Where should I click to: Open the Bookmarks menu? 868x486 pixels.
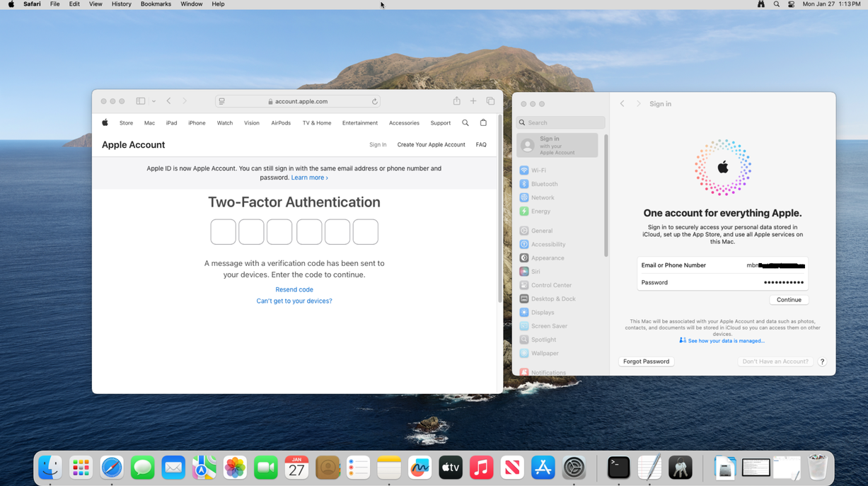(x=156, y=4)
